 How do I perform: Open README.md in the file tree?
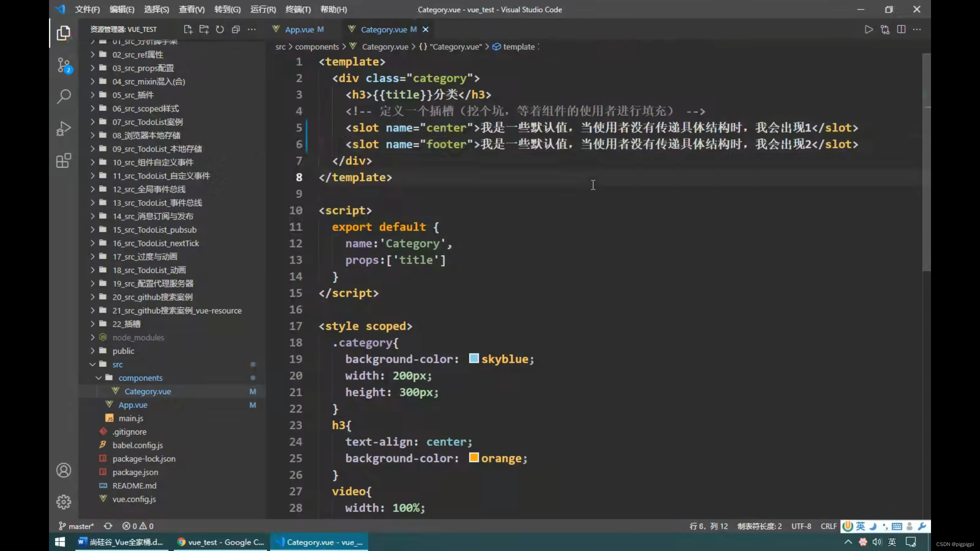(x=172, y=486)
